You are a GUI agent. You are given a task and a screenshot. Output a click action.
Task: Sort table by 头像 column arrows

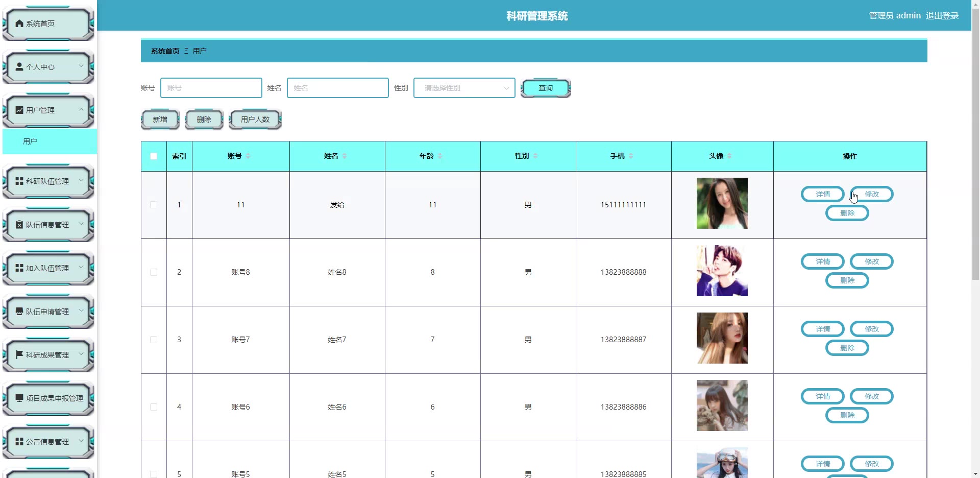(x=729, y=156)
